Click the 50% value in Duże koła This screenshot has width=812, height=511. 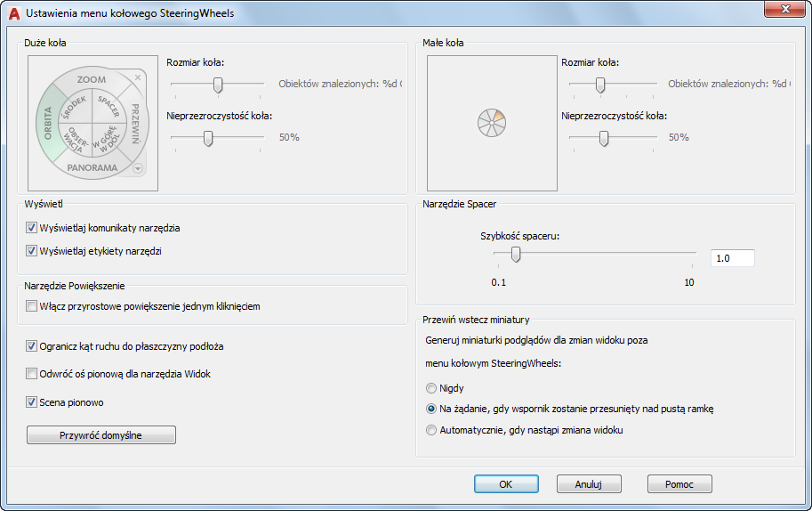(x=289, y=137)
